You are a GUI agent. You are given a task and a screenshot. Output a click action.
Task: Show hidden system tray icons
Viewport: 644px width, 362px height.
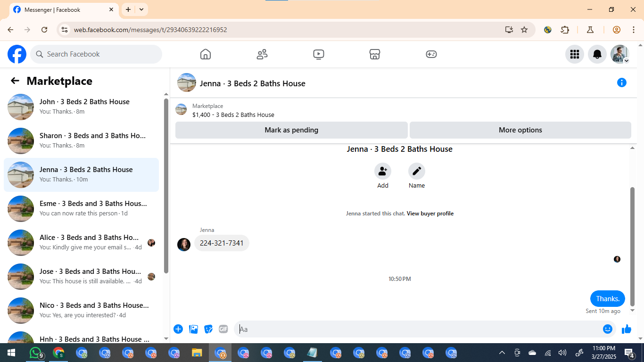[502, 353]
